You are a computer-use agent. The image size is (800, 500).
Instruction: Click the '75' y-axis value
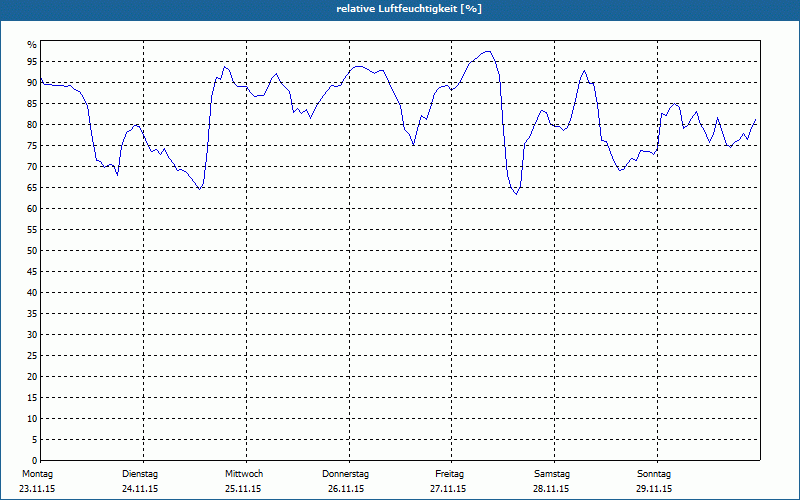click(x=32, y=145)
